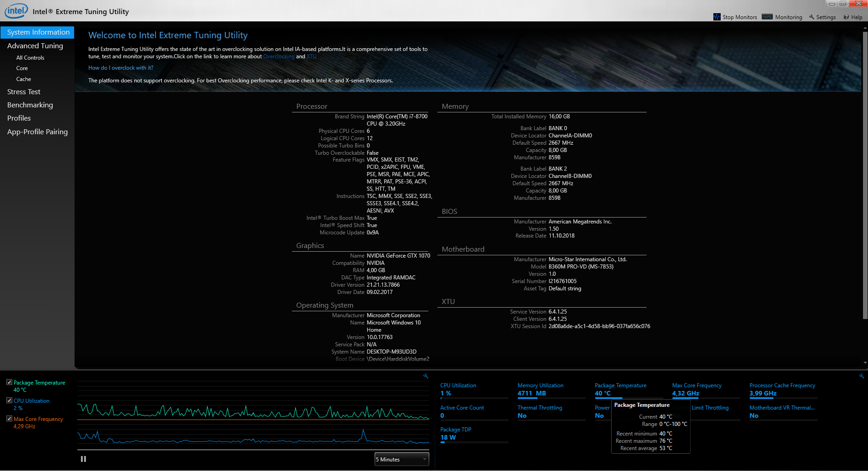Click the scroll-up arrow of main panel

865,28
